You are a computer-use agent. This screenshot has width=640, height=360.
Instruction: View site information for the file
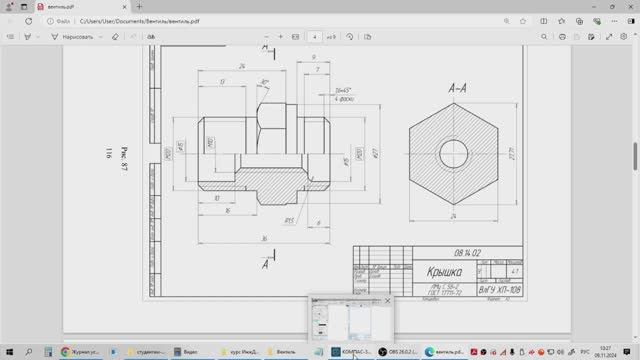[59, 21]
